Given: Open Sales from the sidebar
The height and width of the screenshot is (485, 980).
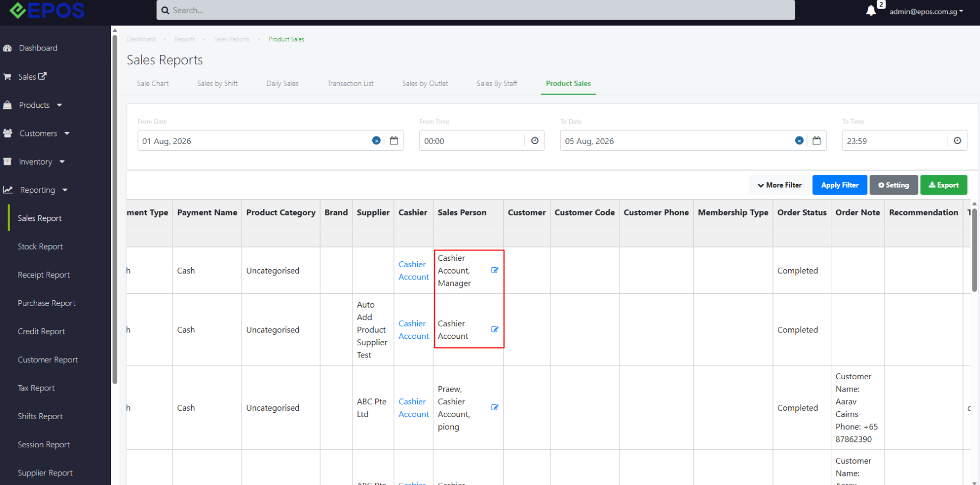Looking at the screenshot, I should click(27, 76).
